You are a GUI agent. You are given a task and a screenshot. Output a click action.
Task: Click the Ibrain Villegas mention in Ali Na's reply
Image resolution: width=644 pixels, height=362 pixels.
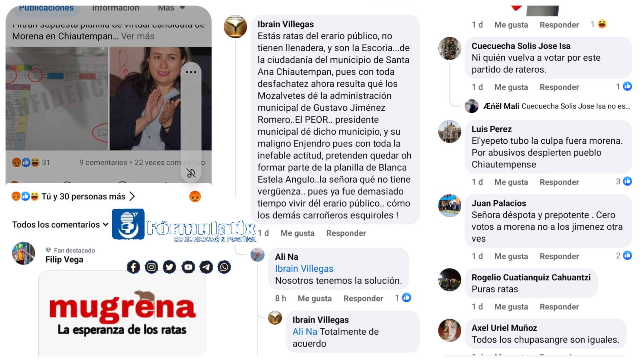pyautogui.click(x=304, y=269)
